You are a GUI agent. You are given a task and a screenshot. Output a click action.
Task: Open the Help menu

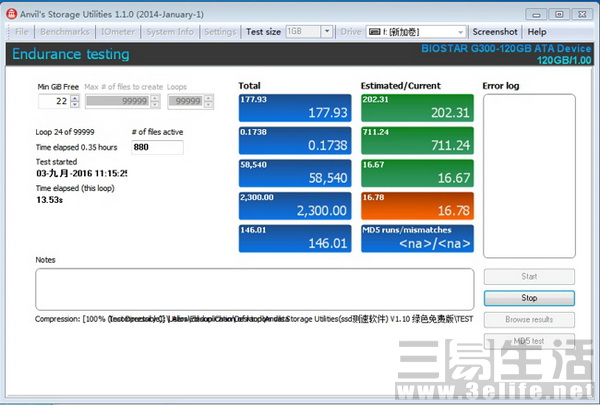[537, 32]
